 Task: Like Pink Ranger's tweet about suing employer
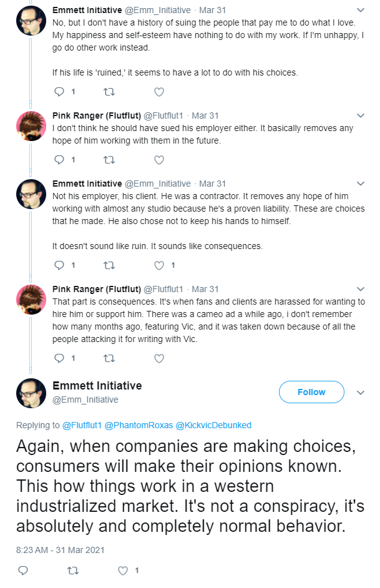point(159,160)
